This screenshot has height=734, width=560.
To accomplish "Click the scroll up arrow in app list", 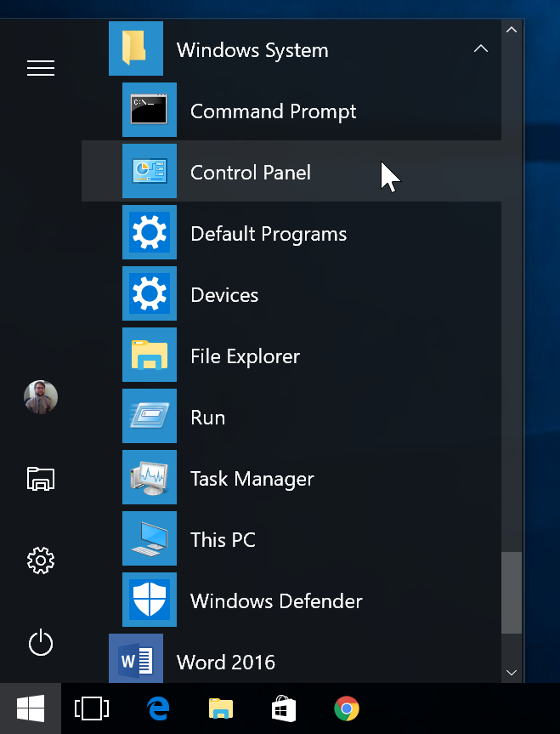I will point(512,30).
